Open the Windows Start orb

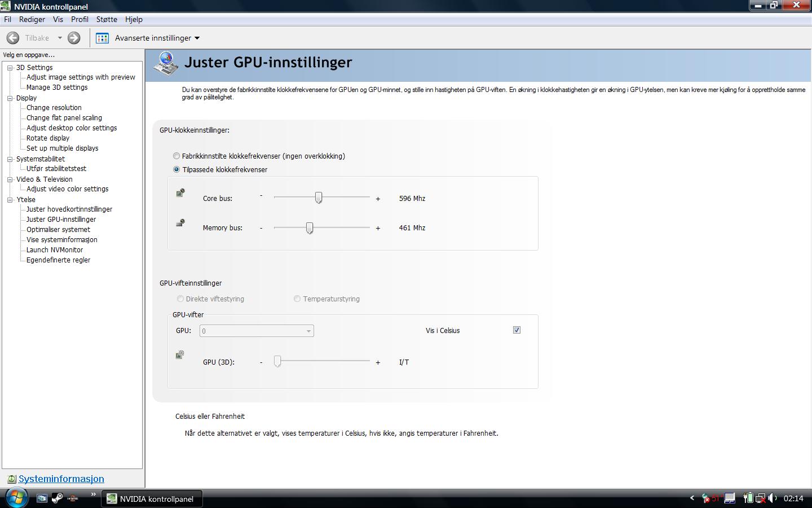pyautogui.click(x=16, y=498)
